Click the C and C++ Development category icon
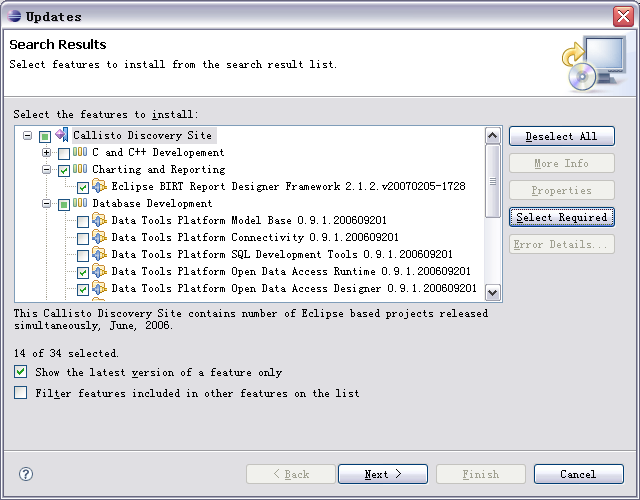Image resolution: width=640 pixels, height=500 pixels. (80, 152)
